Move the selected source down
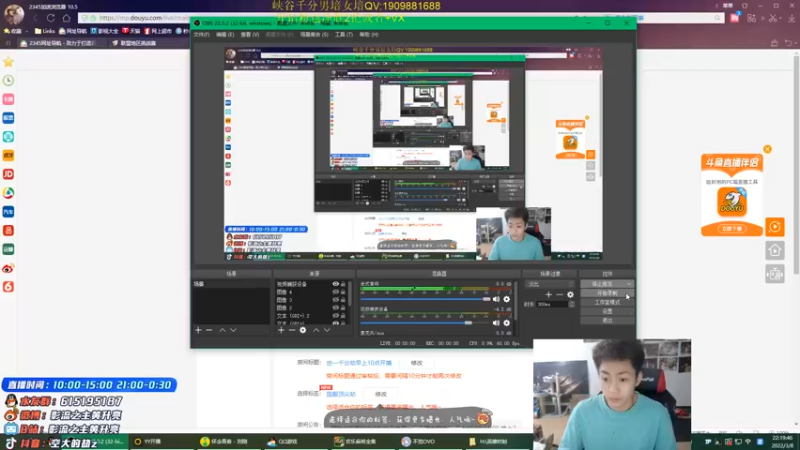Screen dimensions: 800x450 point(327,330)
